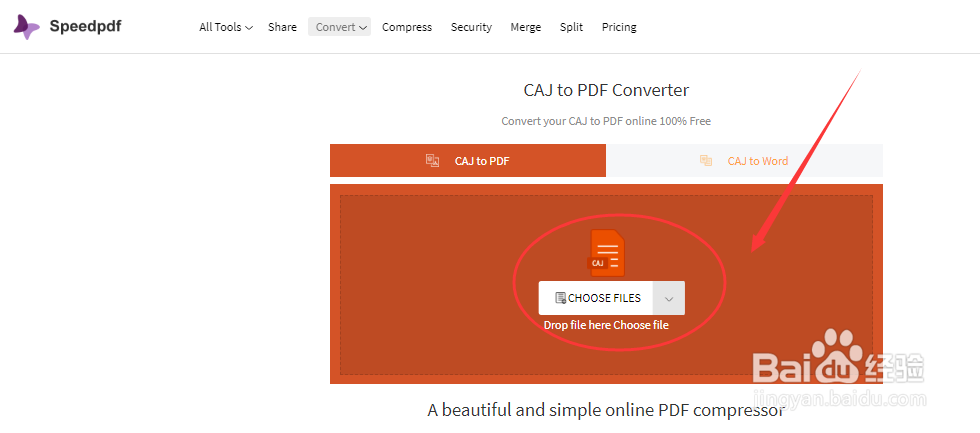Click the document icon on CHOOSE FILES
This screenshot has width=980, height=433.
(x=560, y=298)
